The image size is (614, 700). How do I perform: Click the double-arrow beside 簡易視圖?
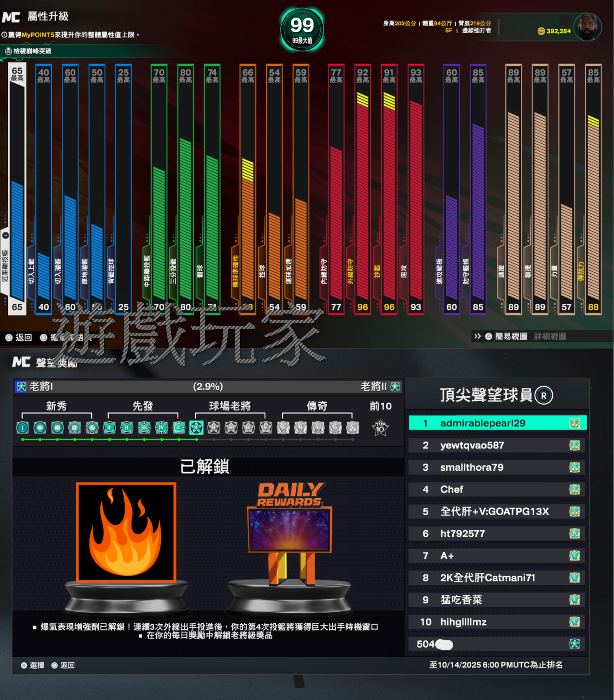click(477, 336)
